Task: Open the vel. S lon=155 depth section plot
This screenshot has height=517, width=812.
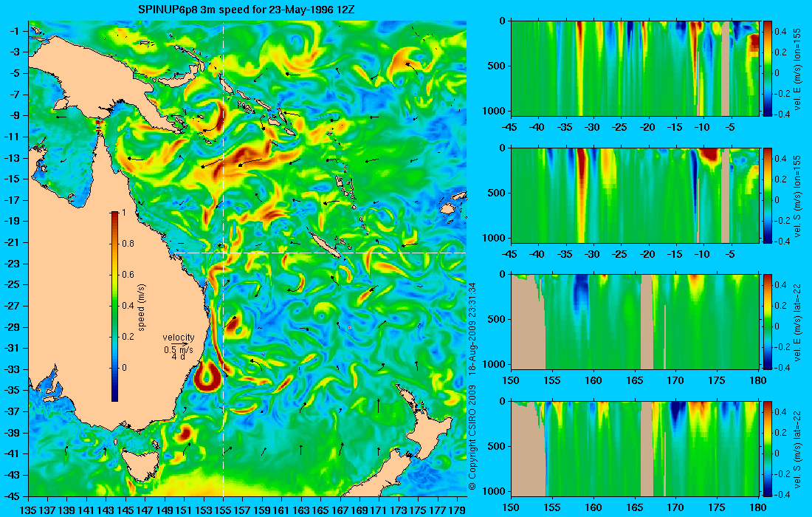Action: (635, 195)
